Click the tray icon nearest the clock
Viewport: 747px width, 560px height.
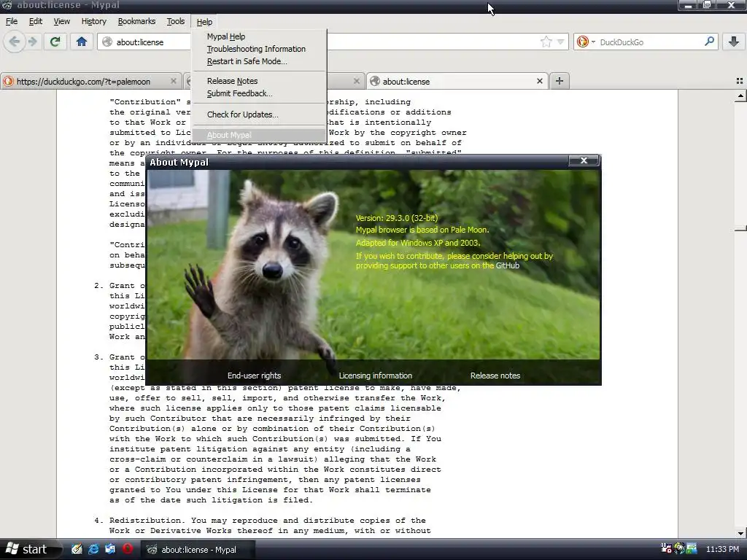point(692,548)
